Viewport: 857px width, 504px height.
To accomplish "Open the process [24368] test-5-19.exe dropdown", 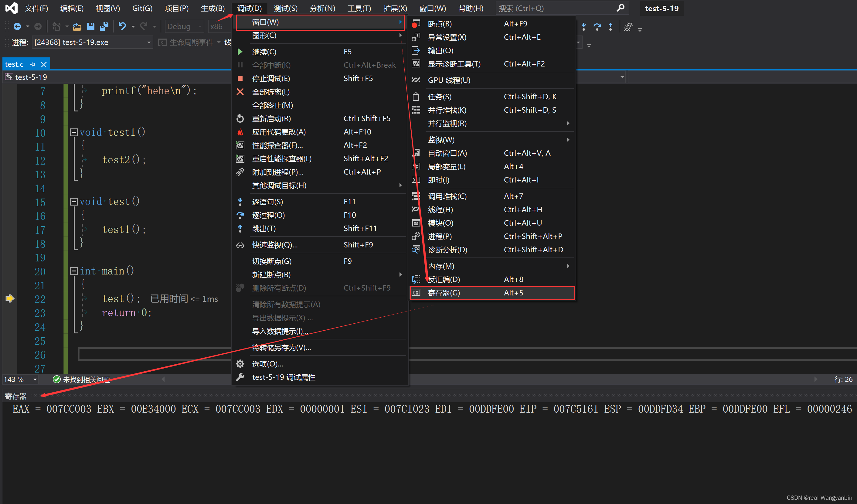I will coord(92,43).
